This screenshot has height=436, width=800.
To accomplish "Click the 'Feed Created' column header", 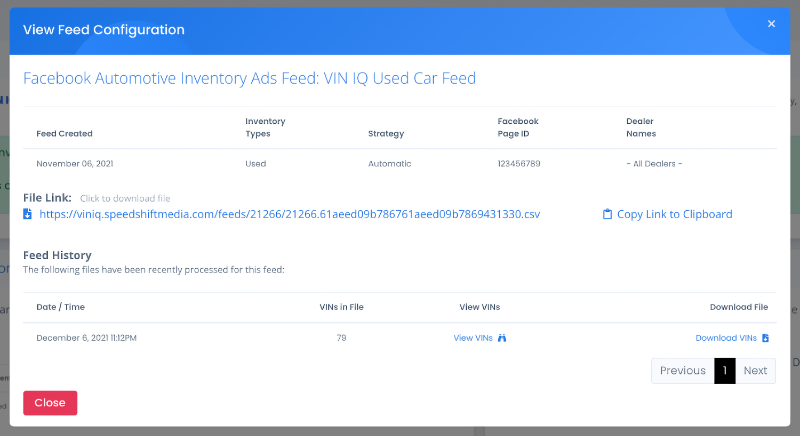I will [x=64, y=134].
